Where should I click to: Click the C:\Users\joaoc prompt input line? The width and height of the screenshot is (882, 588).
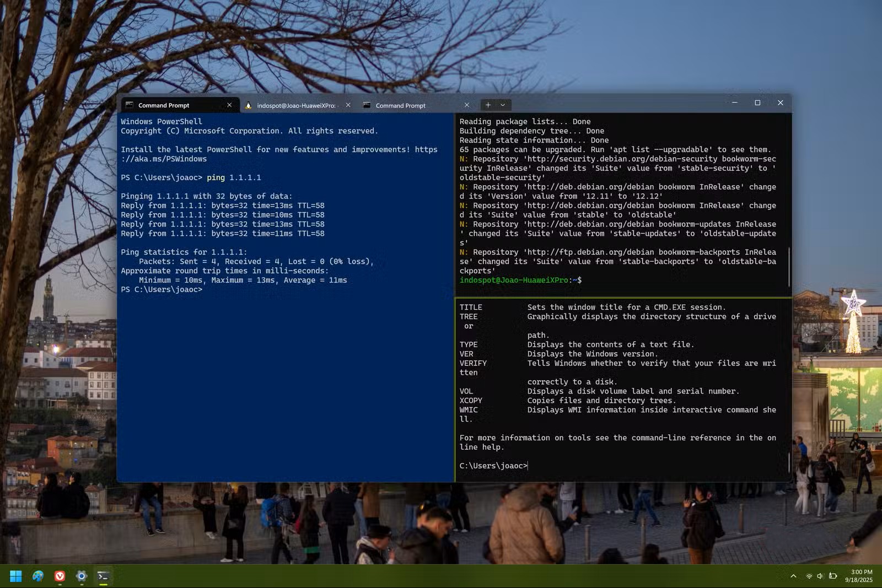[493, 465]
